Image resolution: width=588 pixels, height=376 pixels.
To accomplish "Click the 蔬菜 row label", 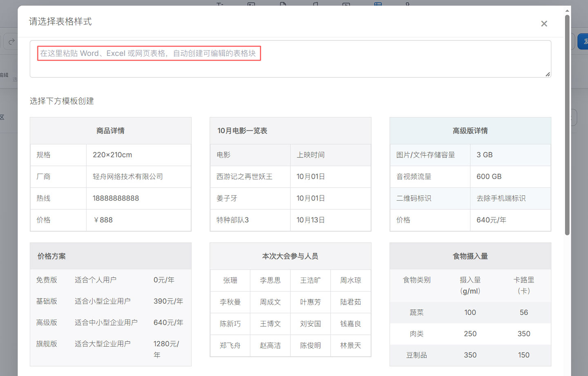I will [416, 312].
